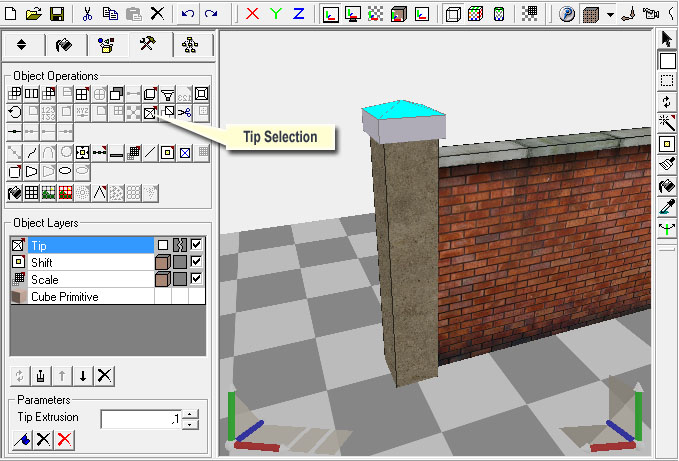Click the undo arrow in top toolbar
This screenshot has height=461, width=679.
click(x=189, y=14)
